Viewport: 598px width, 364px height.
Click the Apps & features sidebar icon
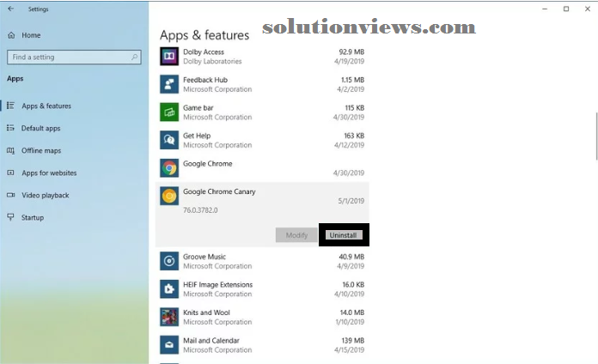tap(10, 106)
